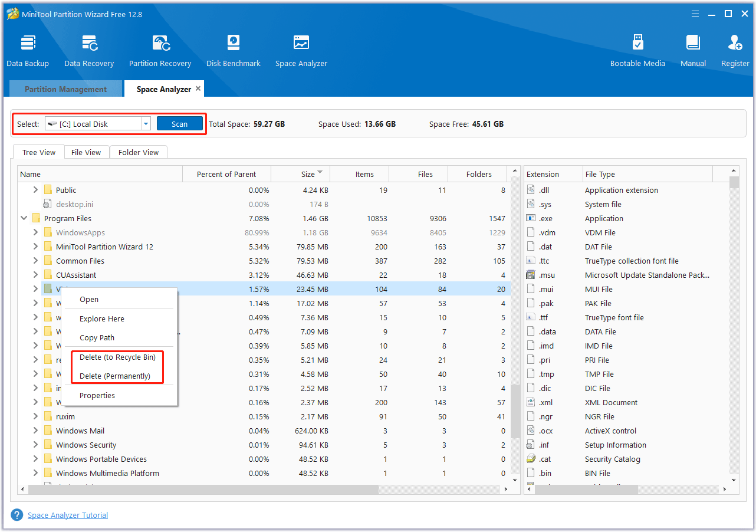Image resolution: width=756 pixels, height=532 pixels.
Task: Open the Space Analyzer tool
Action: point(301,49)
